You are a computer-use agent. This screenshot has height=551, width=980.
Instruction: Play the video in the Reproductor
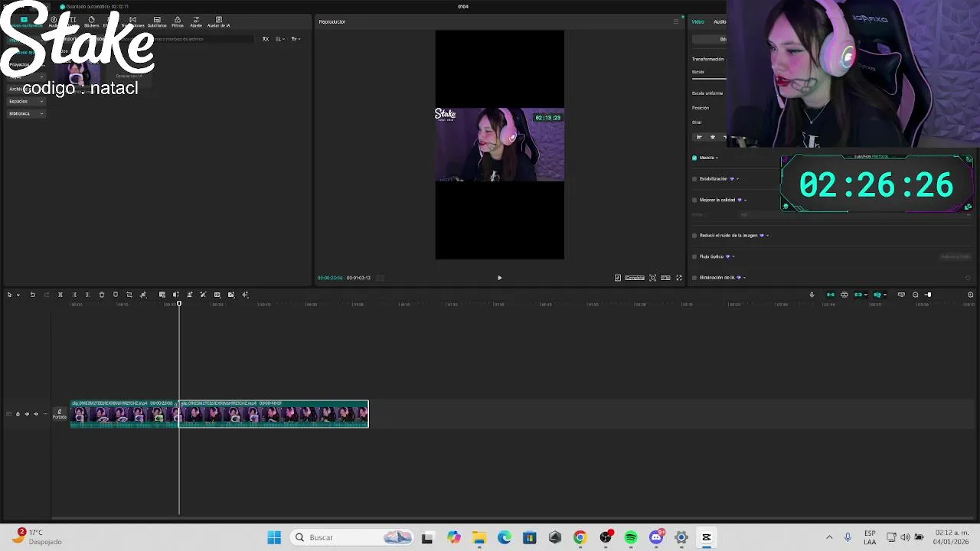pyautogui.click(x=500, y=278)
